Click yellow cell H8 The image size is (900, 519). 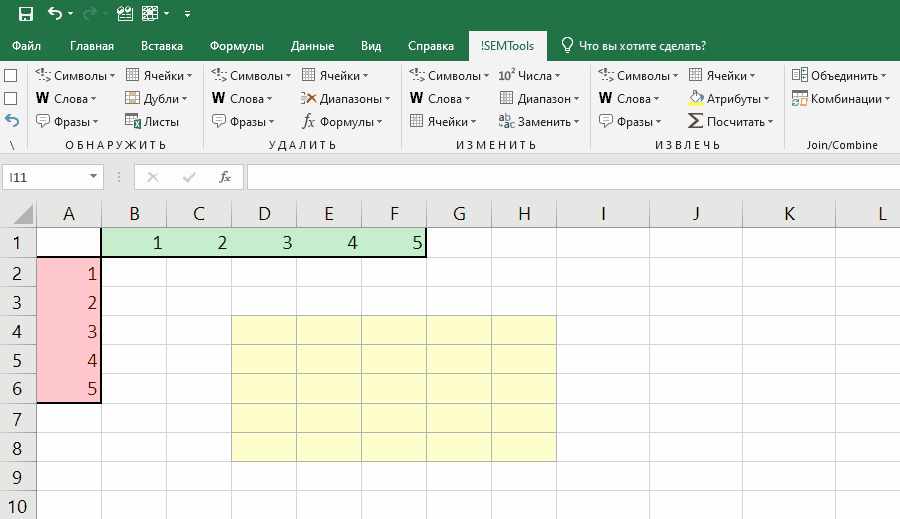pyautogui.click(x=524, y=447)
